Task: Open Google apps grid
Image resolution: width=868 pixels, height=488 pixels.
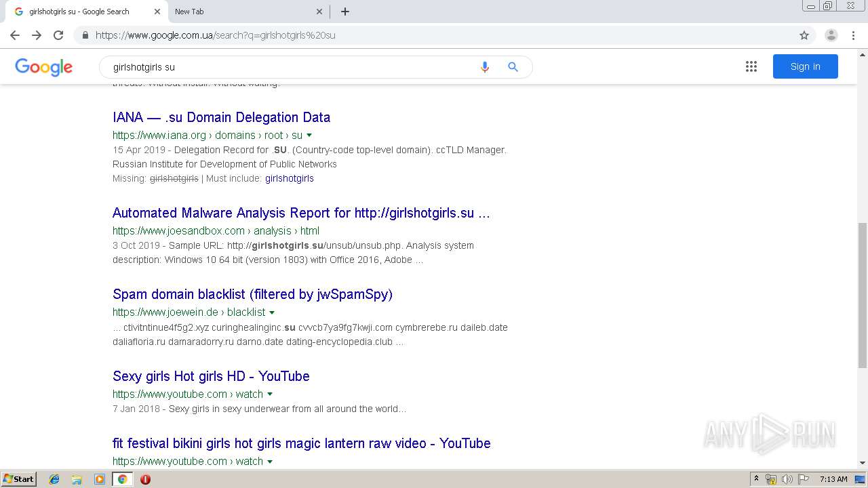Action: pyautogui.click(x=751, y=66)
